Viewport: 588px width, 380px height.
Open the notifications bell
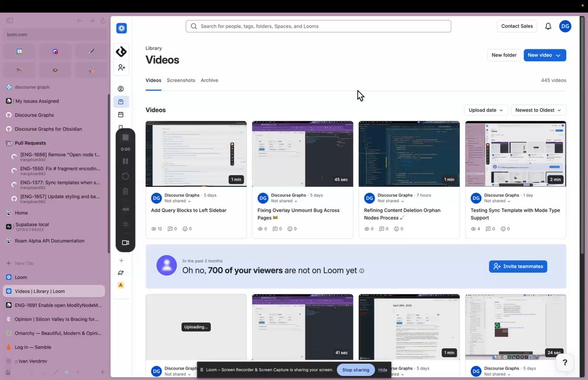click(548, 26)
